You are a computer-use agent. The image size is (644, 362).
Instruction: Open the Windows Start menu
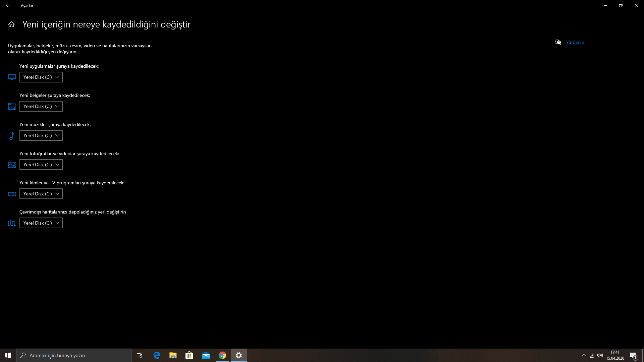click(x=8, y=355)
